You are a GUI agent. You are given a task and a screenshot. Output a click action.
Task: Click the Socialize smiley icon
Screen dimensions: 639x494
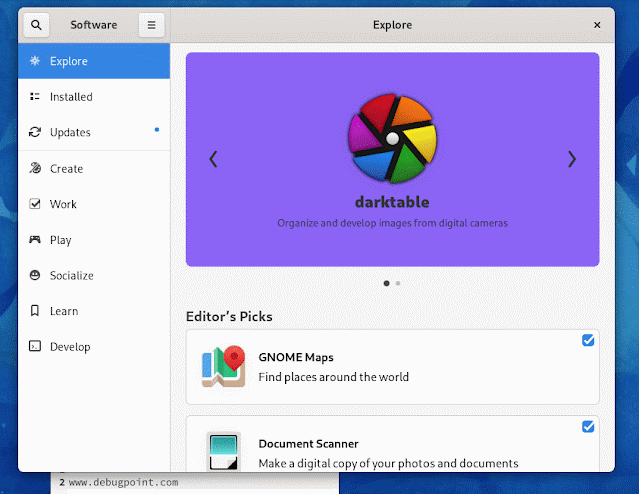pos(35,275)
